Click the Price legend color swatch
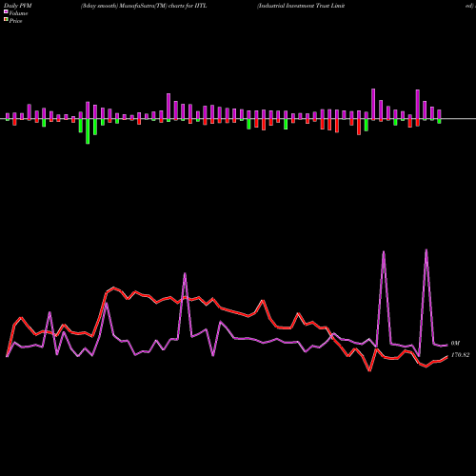The width and height of the screenshot is (476, 476). [6, 20]
